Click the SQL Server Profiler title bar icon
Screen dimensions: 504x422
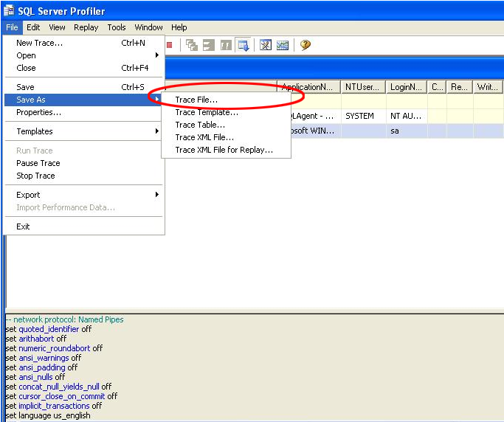coord(10,11)
